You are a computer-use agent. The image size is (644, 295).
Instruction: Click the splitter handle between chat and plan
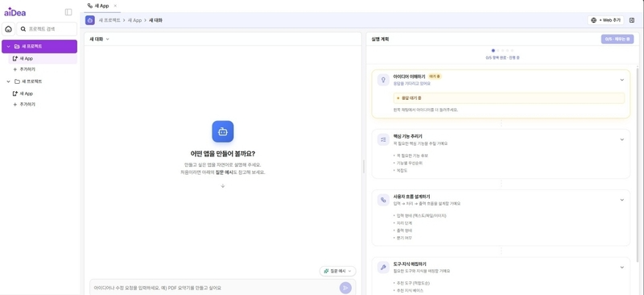(x=364, y=166)
